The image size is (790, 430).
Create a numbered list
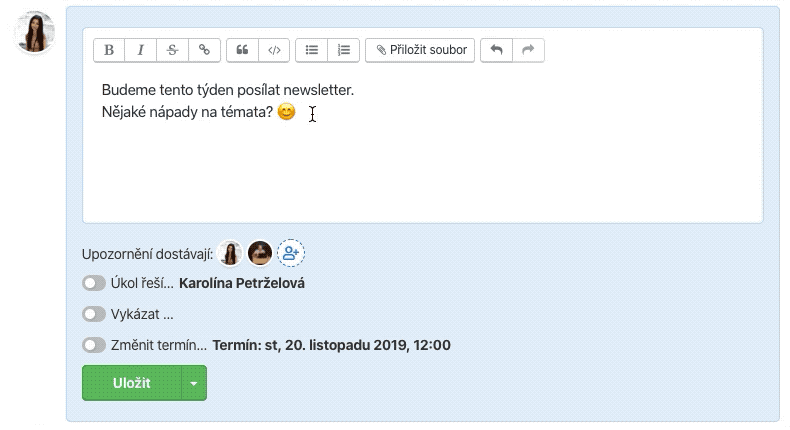pos(344,50)
